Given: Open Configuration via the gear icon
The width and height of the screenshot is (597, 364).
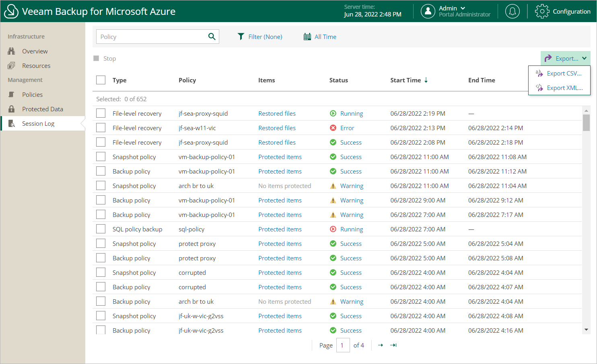Looking at the screenshot, I should 542,11.
